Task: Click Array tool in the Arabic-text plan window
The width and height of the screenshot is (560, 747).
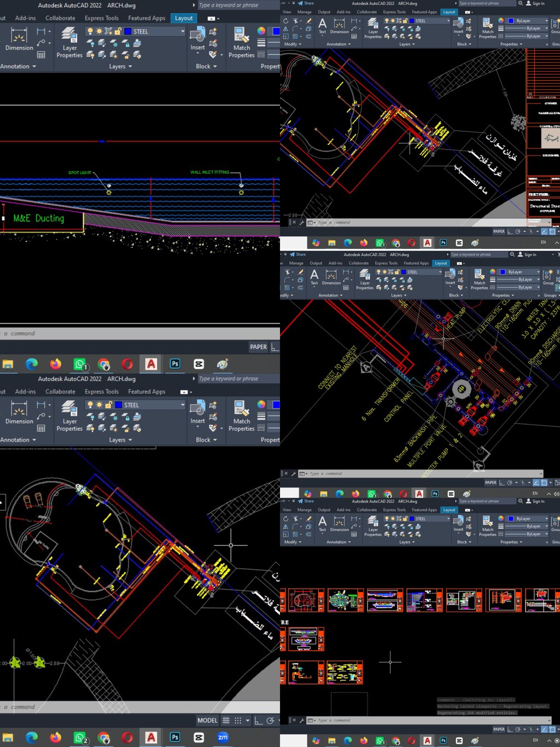Action: pos(296,36)
